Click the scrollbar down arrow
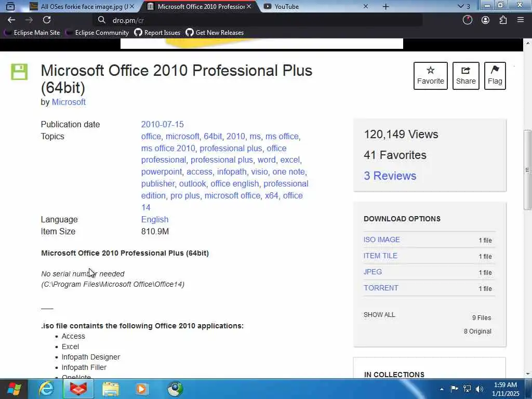Screen dimensions: 532x399 pos(528,374)
